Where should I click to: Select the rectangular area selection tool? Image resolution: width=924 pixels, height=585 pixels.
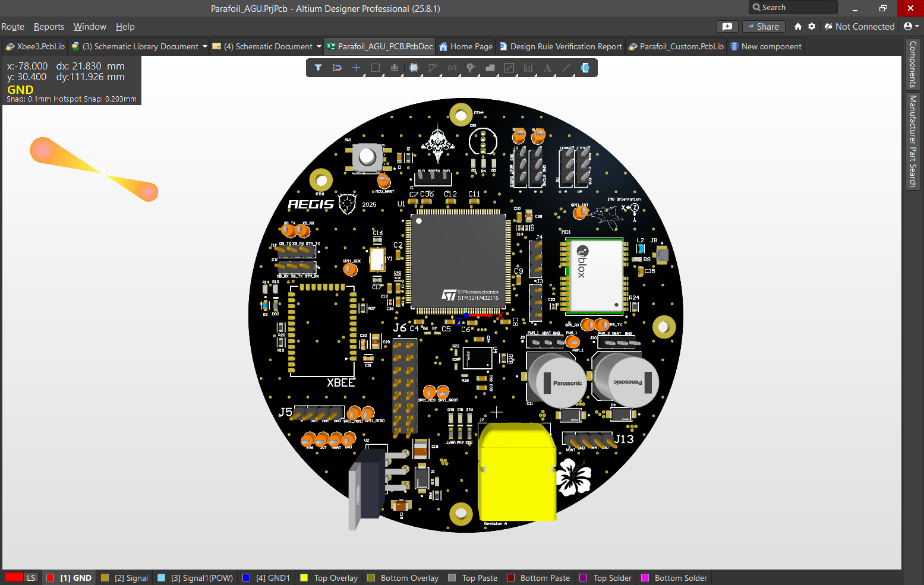375,67
